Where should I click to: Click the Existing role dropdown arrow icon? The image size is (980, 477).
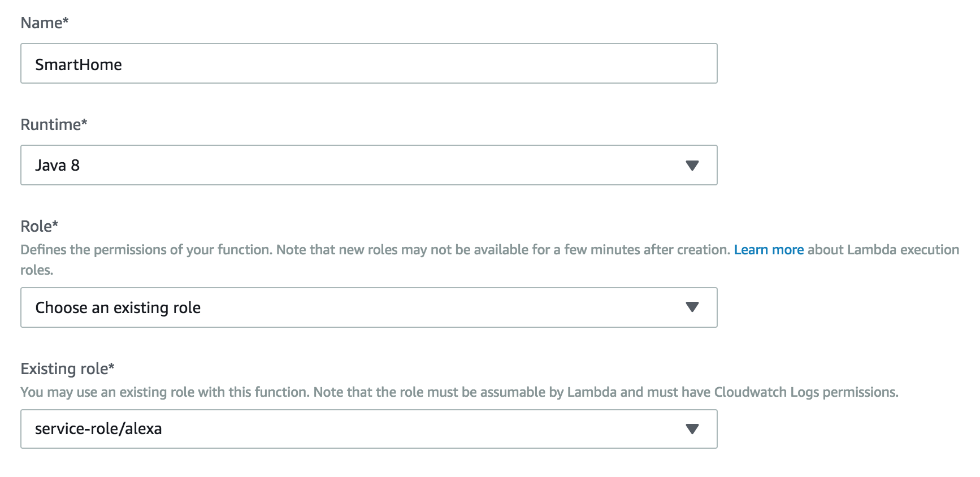pos(692,429)
